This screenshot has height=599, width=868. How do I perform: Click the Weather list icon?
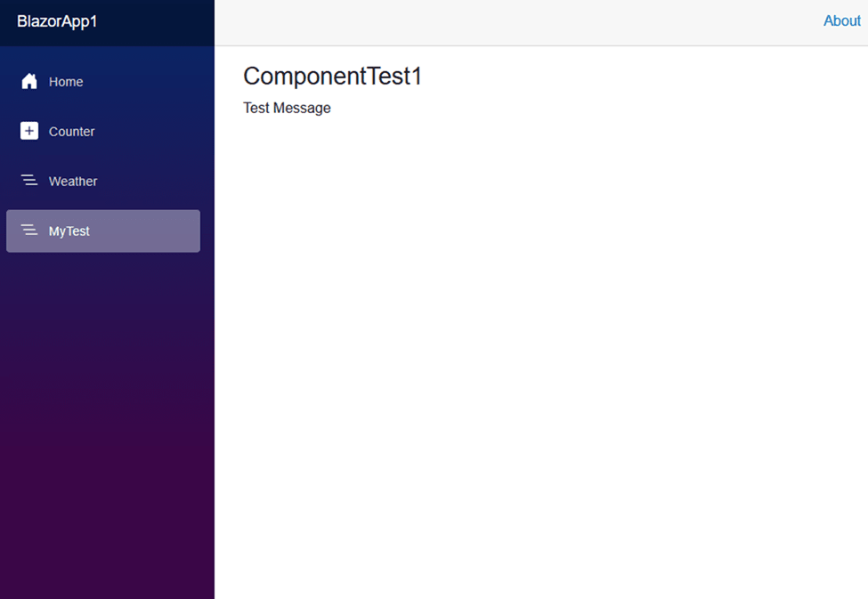[29, 180]
